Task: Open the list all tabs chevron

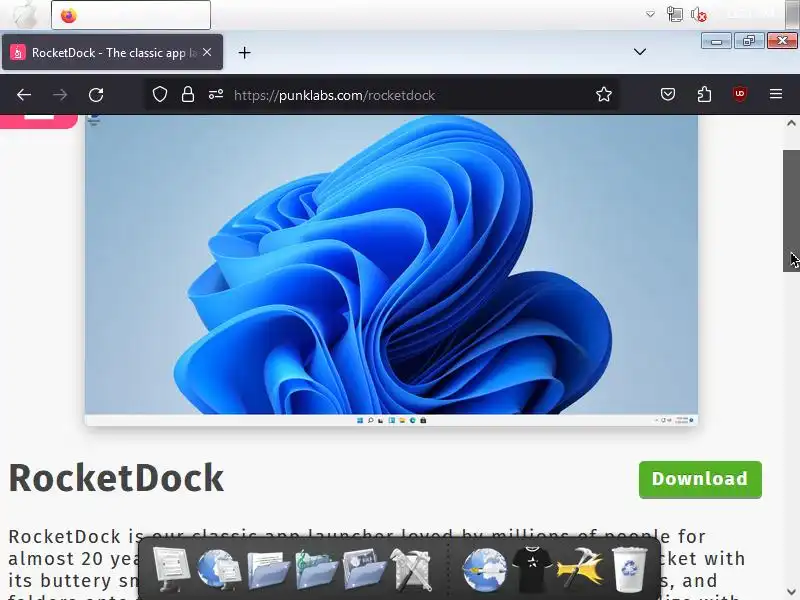Action: [x=640, y=52]
